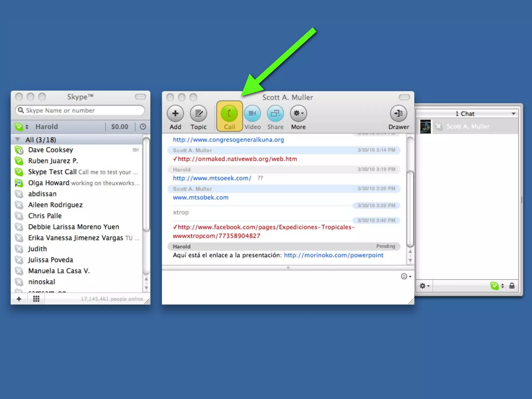Click the green Call button

click(x=229, y=114)
